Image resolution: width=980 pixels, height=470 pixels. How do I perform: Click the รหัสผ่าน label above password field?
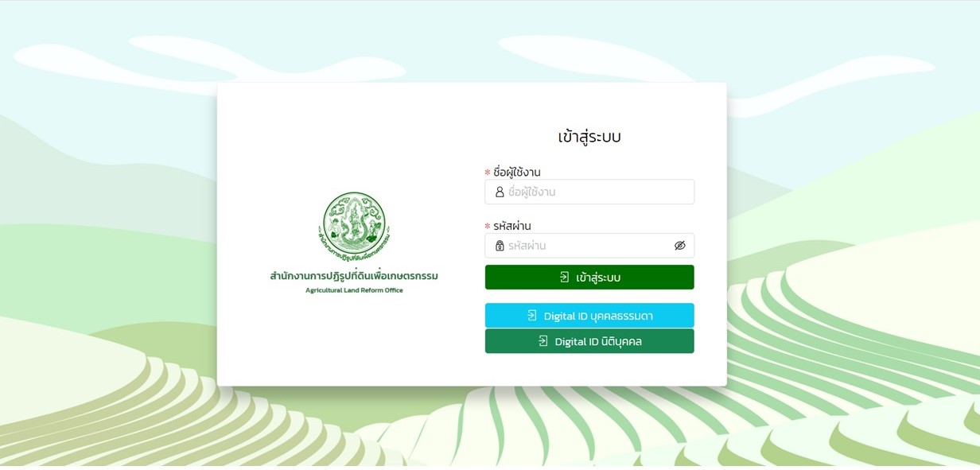pos(512,226)
